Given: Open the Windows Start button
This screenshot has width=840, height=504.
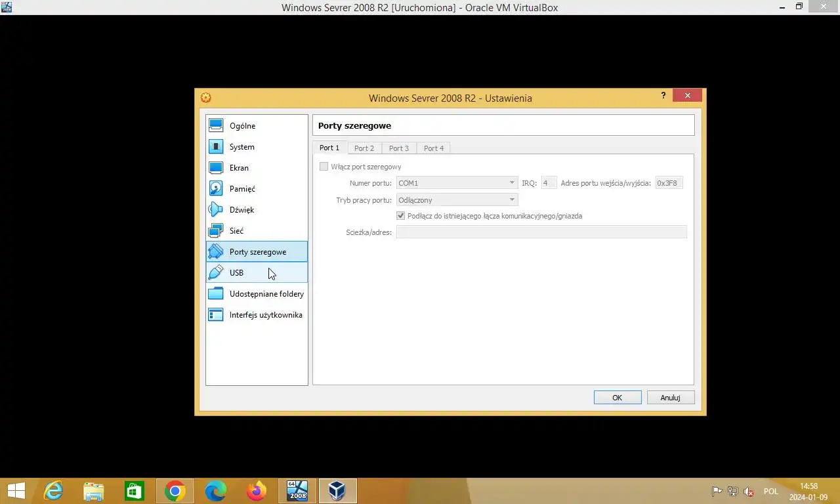Looking at the screenshot, I should pos(16,491).
